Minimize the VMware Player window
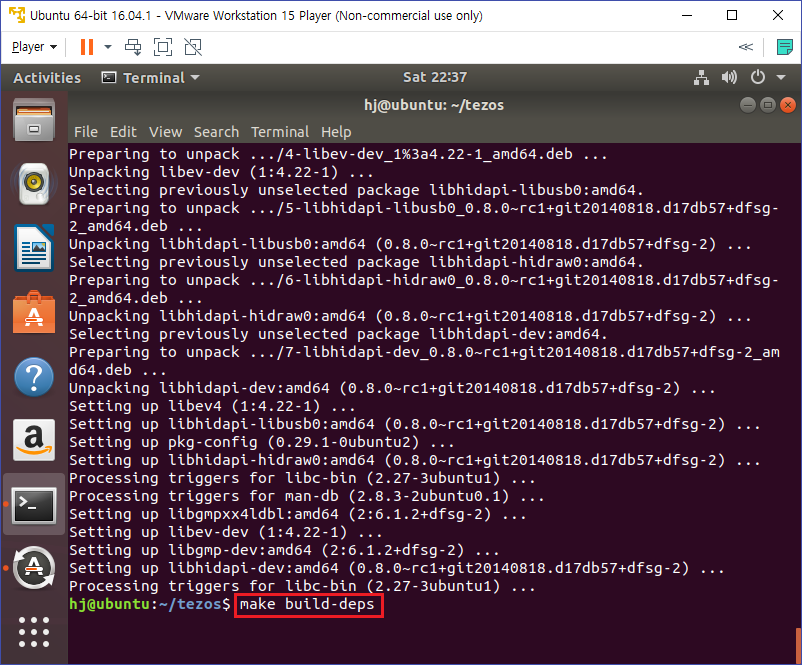The height and width of the screenshot is (665, 802). click(687, 15)
